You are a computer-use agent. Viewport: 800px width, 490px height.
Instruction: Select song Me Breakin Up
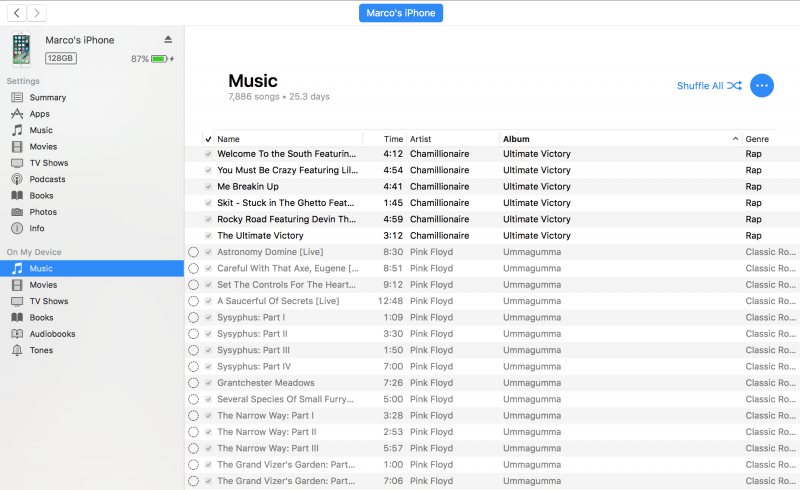(248, 186)
